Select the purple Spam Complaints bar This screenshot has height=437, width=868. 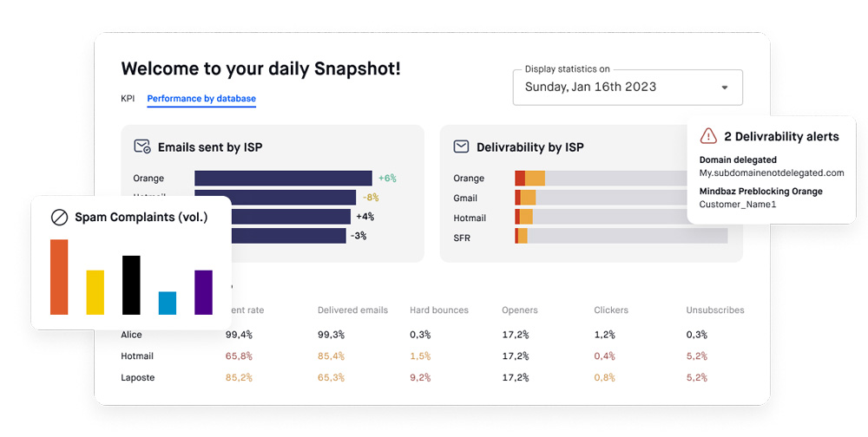click(x=203, y=292)
